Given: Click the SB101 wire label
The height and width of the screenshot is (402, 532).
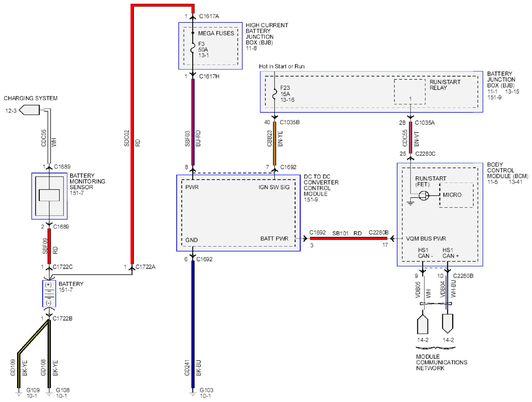Looking at the screenshot, I should (x=340, y=233).
